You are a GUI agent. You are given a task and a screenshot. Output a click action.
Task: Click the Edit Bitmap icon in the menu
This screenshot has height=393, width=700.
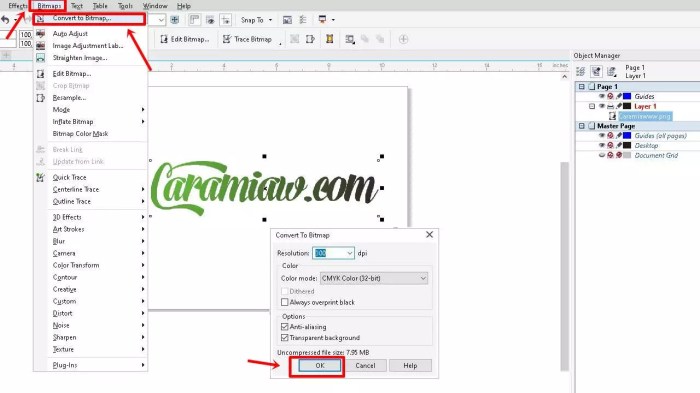tap(40, 74)
